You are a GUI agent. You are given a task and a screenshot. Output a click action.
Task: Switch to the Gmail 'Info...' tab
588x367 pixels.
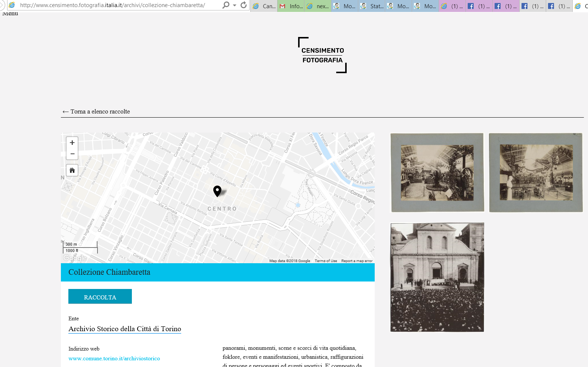pos(291,6)
